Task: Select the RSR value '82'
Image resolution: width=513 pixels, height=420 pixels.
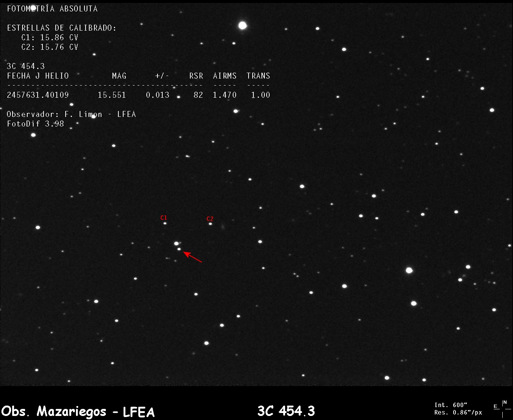Action: tap(198, 95)
